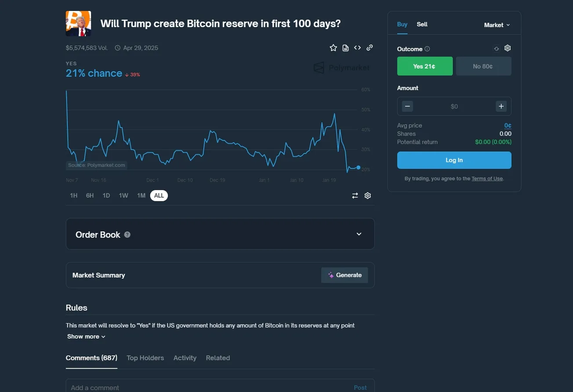
Task: Switch chart range to 1W
Action: click(x=123, y=196)
